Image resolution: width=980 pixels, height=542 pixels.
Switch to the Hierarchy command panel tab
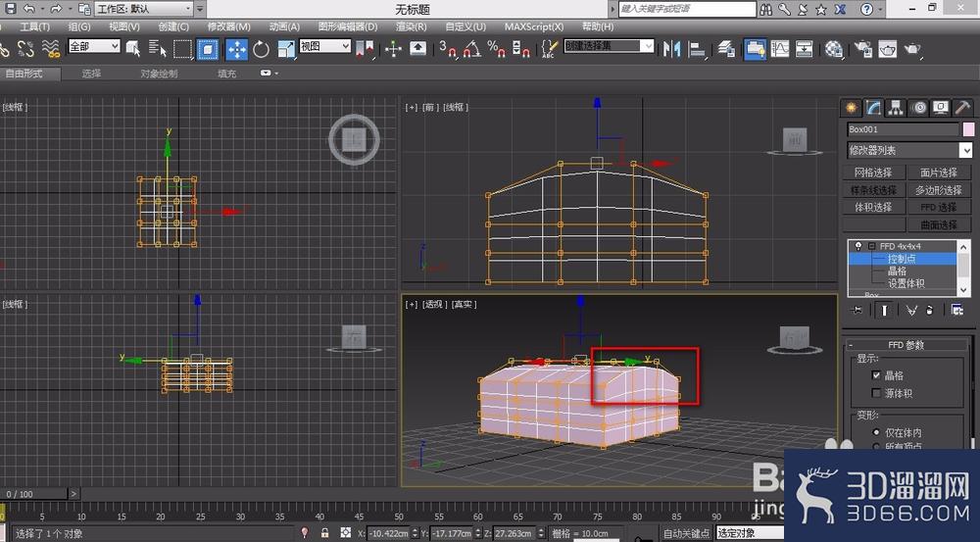coord(896,108)
